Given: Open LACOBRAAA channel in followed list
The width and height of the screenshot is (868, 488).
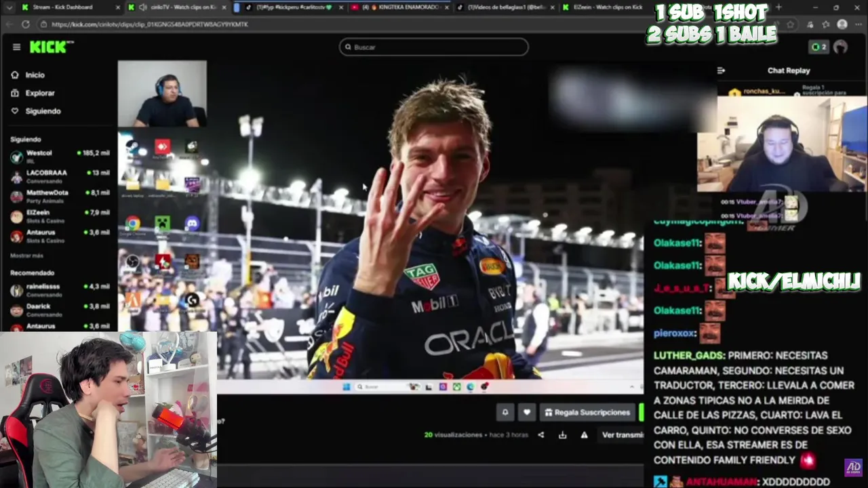Looking at the screenshot, I should (60, 176).
